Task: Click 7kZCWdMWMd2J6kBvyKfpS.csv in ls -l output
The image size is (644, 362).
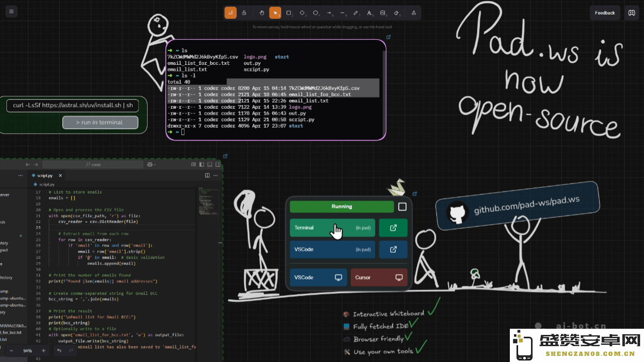Action: [324, 87]
